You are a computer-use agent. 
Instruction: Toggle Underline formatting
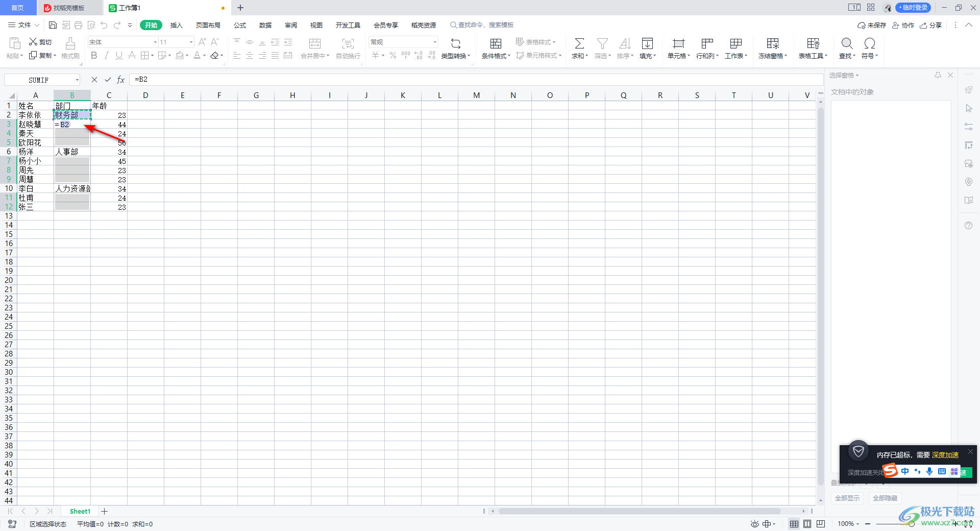(119, 55)
